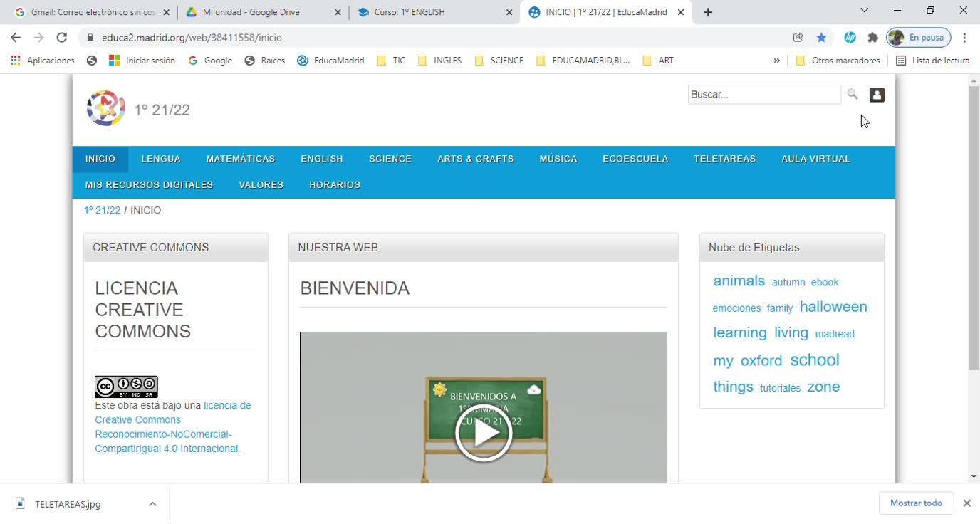Click Mostrar todo downloads button
980x524 pixels.
[916, 503]
